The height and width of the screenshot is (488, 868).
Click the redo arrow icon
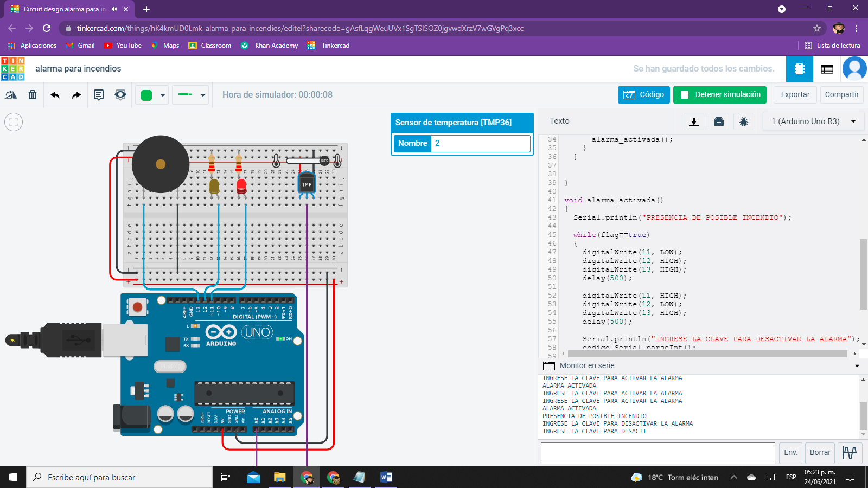tap(76, 95)
